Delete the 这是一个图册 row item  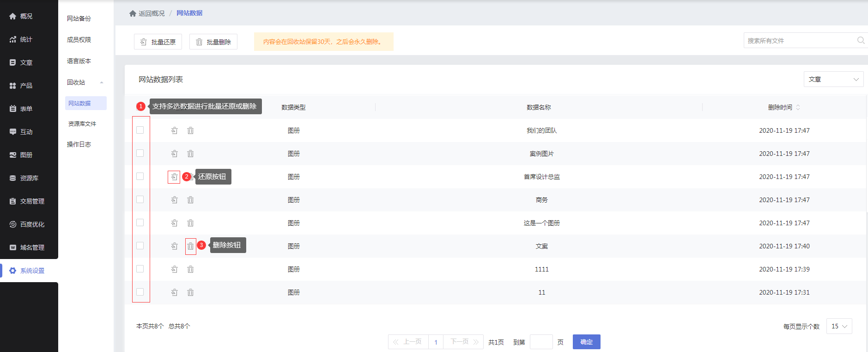tap(190, 223)
